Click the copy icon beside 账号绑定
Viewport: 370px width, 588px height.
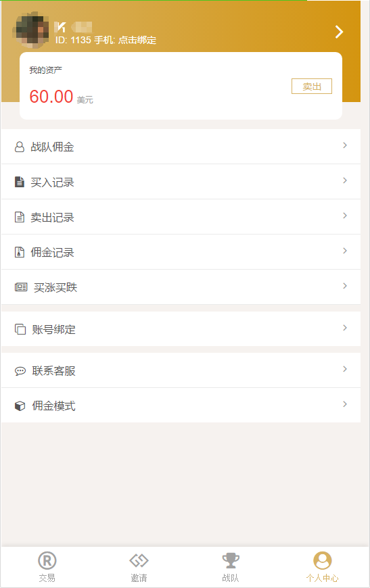[20, 329]
